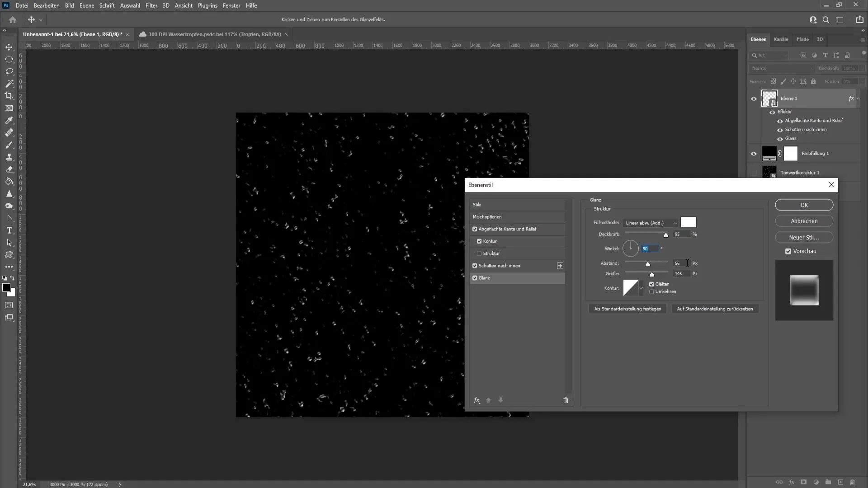Switch to 300 DPI Wassertropfen.psdc document tab
Screen dimensions: 868x488
[215, 34]
